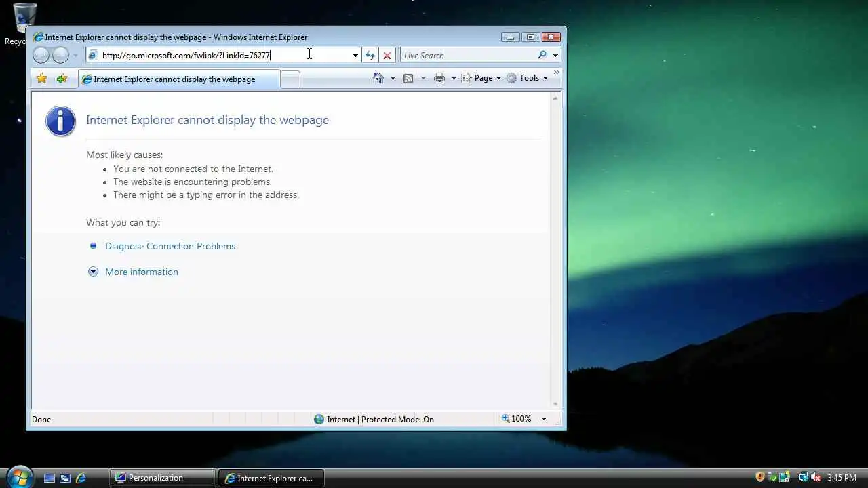Open a new blank tab
Image resolution: width=868 pixels, height=488 pixels.
pos(290,79)
